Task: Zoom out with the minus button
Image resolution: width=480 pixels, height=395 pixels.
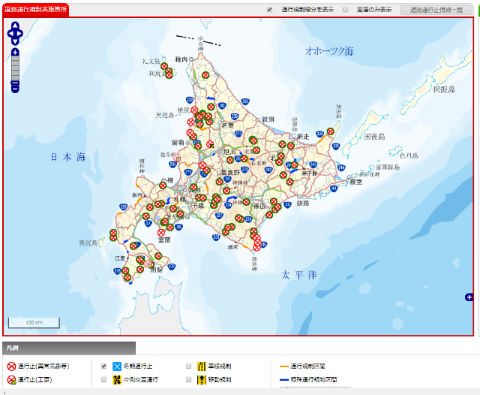Action: pyautogui.click(x=15, y=84)
